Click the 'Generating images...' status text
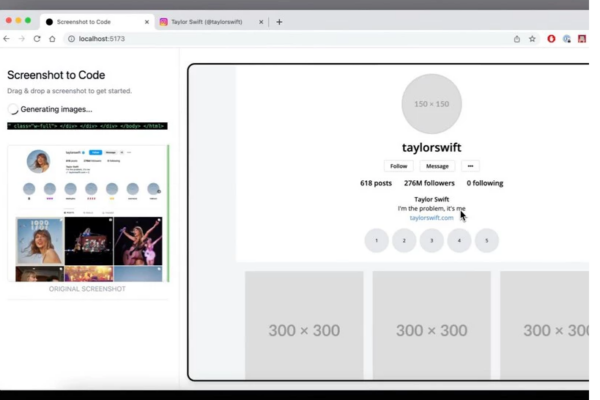Screen dimensions: 600x400 [x=56, y=109]
